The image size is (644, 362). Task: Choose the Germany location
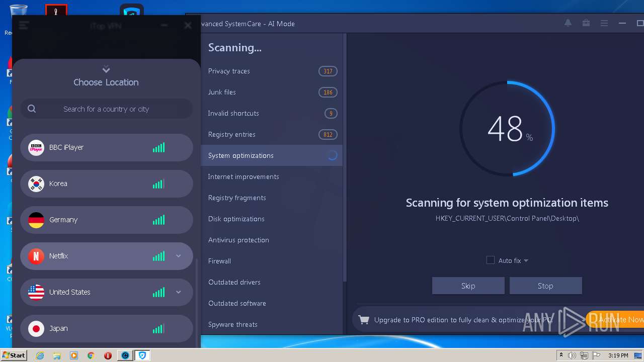pos(106,220)
